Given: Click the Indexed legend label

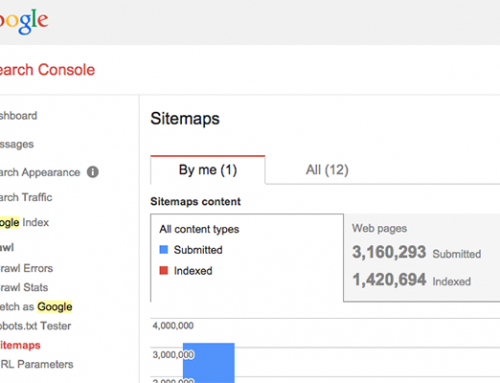Looking at the screenshot, I should [x=193, y=271].
